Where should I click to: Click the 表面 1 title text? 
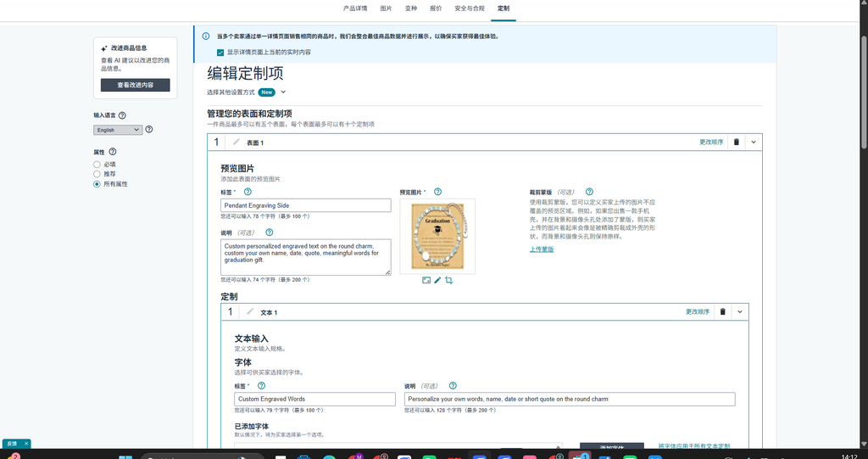pos(255,143)
